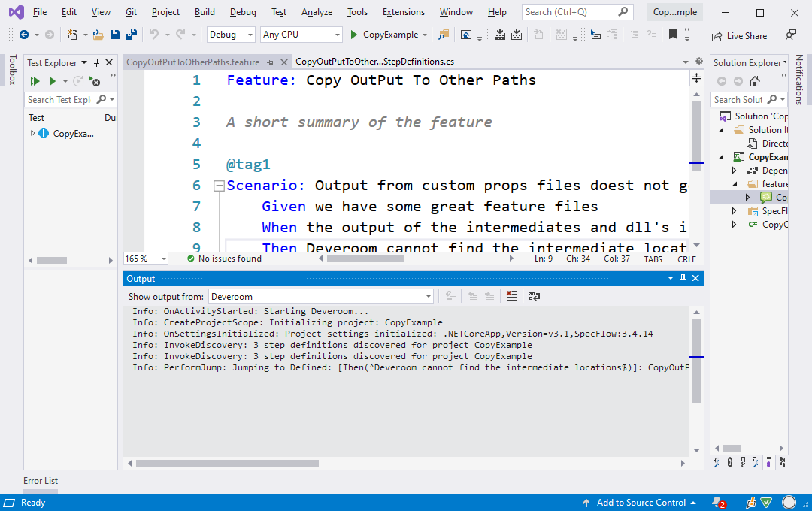Click the New Project toolbar icon
This screenshot has height=511, width=812.
[x=72, y=35]
